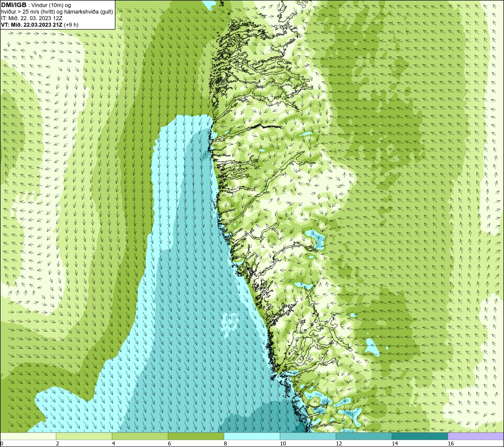Click the "hviður > 25 m/s (hvítt)" line
Viewport: 504px width, 447px height.
[28, 12]
